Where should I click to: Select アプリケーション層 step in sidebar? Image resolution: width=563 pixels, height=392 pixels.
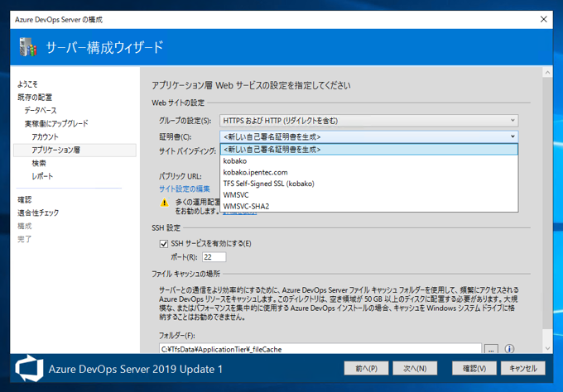point(75,150)
